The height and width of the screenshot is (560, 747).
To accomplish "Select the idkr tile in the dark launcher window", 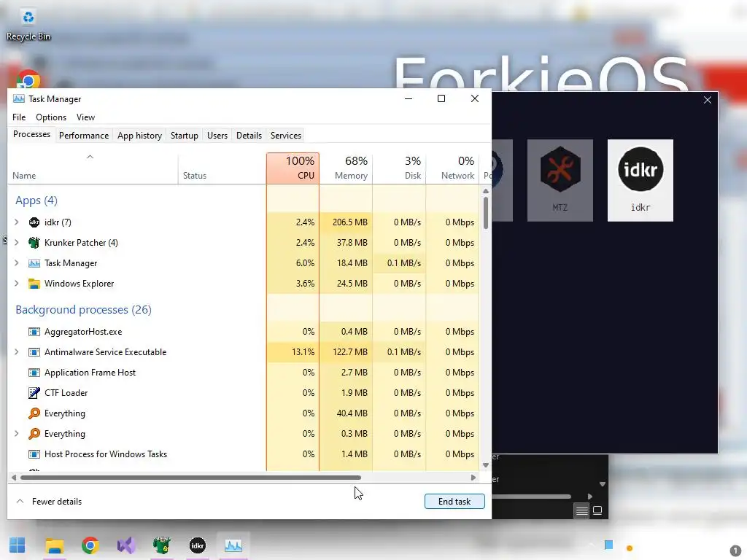I will click(640, 181).
